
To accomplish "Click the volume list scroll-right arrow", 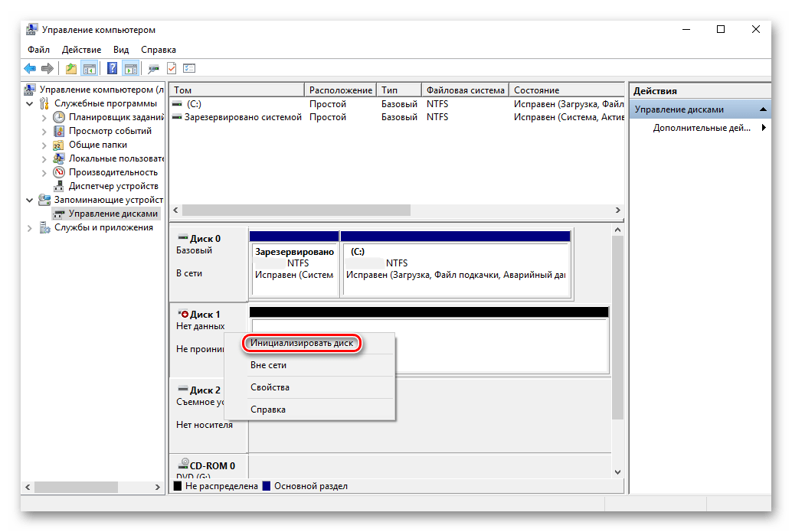I will click(x=617, y=210).
